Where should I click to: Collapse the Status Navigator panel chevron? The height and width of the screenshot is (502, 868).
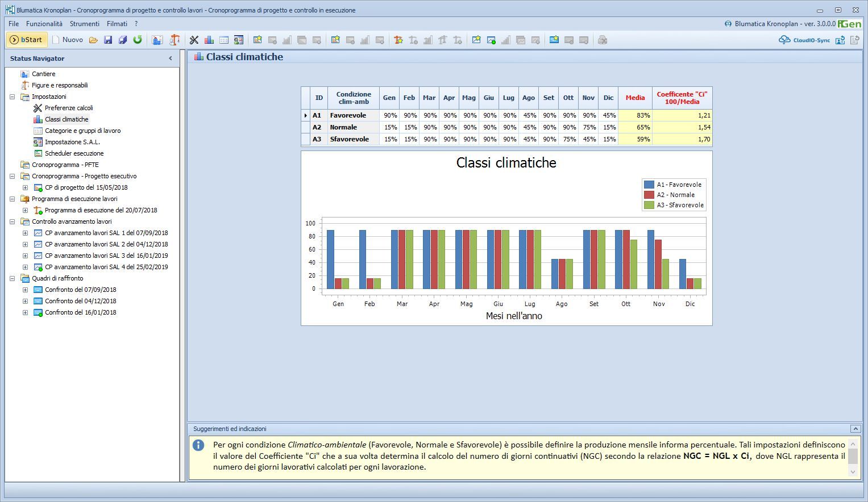(171, 58)
